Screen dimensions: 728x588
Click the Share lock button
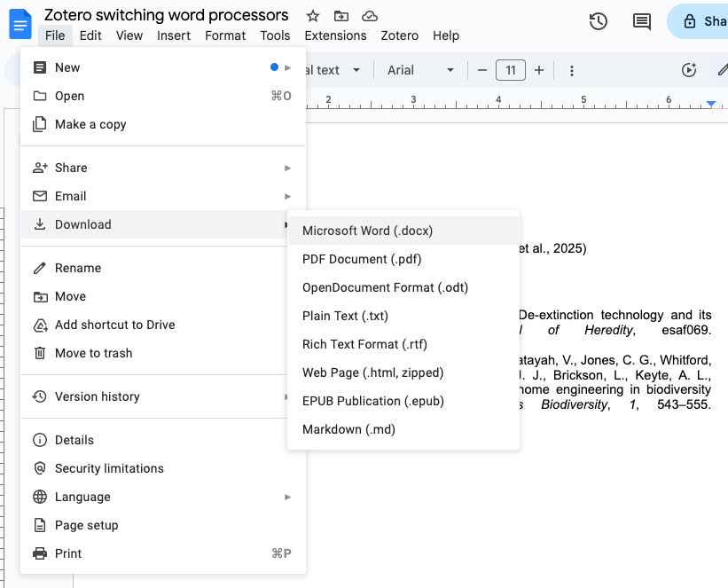click(x=697, y=21)
